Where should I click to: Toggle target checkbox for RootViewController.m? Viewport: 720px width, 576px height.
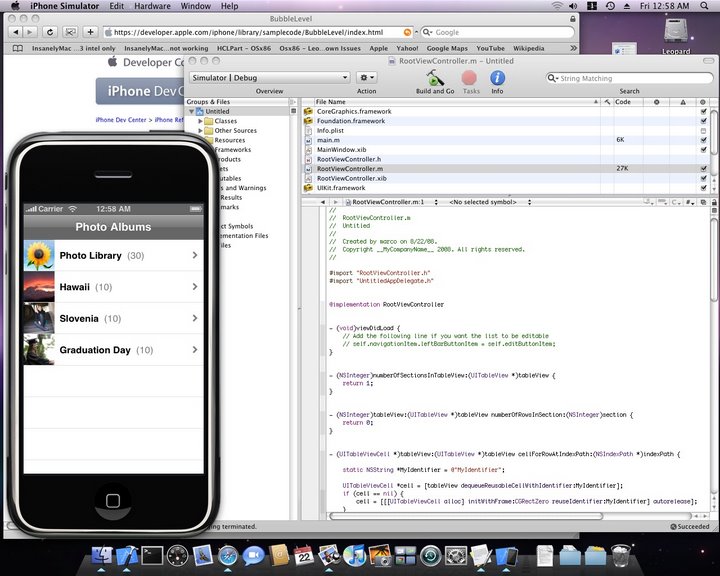point(703,169)
